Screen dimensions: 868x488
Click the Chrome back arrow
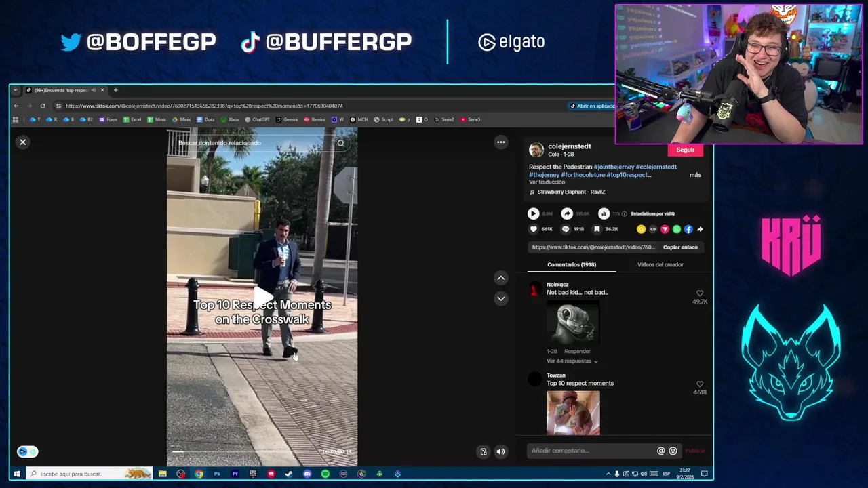pyautogui.click(x=16, y=106)
